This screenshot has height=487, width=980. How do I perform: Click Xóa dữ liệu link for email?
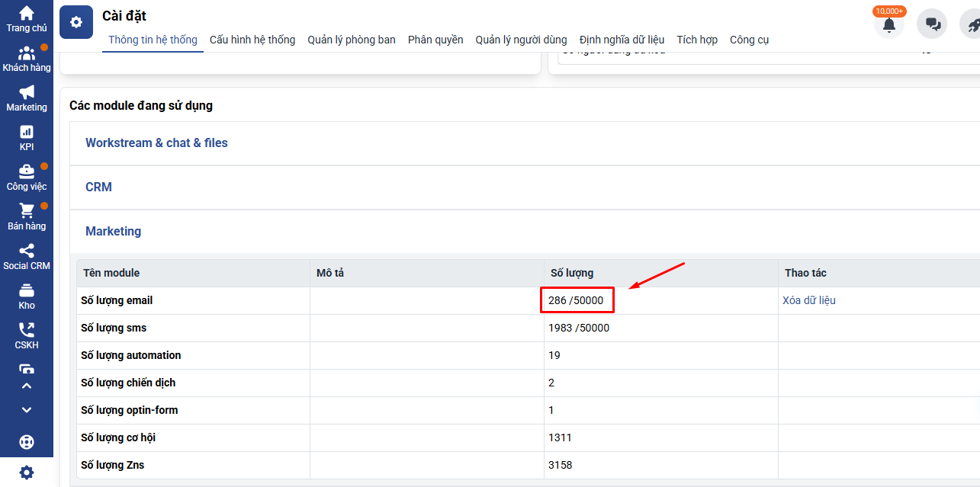tap(808, 300)
